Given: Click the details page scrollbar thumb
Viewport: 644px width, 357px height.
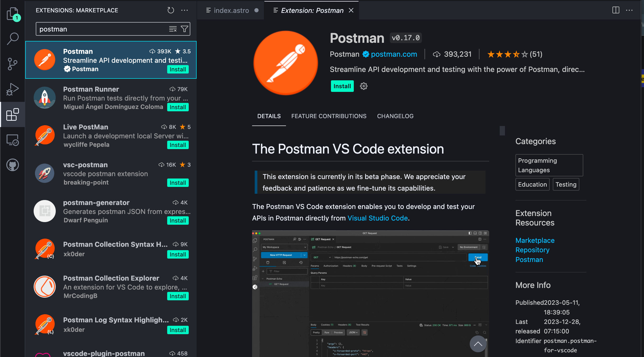Looking at the screenshot, I should point(502,131).
